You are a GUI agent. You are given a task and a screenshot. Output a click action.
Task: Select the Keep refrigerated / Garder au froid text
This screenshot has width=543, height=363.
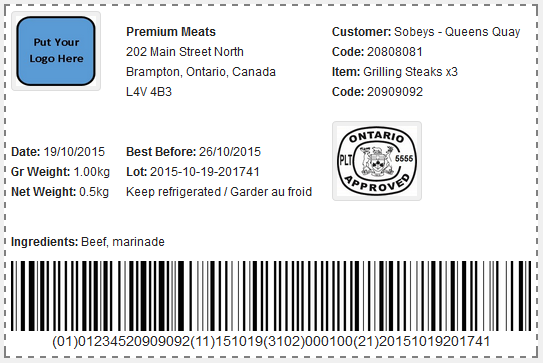[219, 192]
